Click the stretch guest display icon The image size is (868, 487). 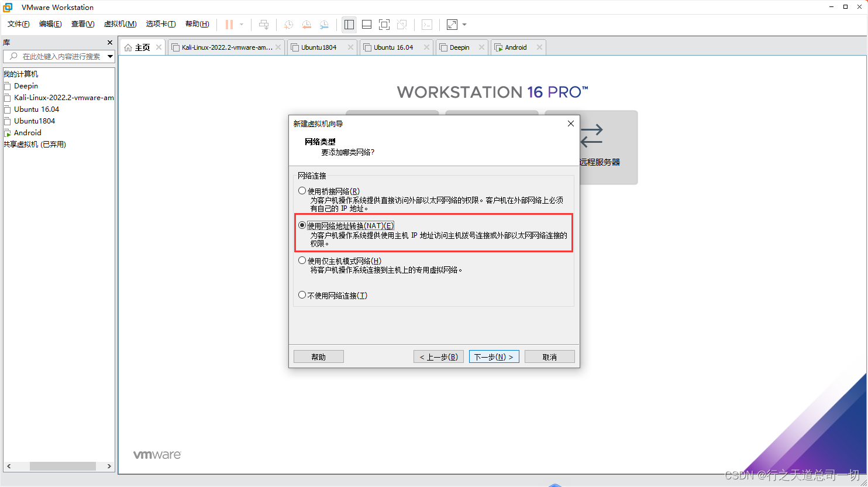coord(452,25)
